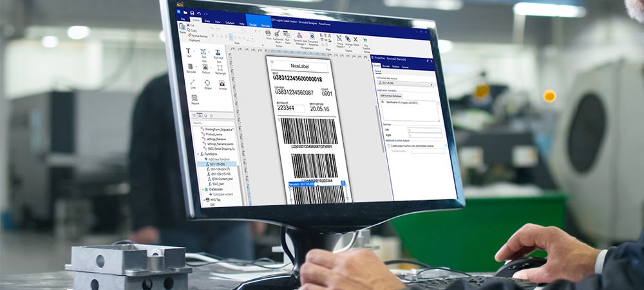Switch to the View ribbon tab

click(x=218, y=22)
